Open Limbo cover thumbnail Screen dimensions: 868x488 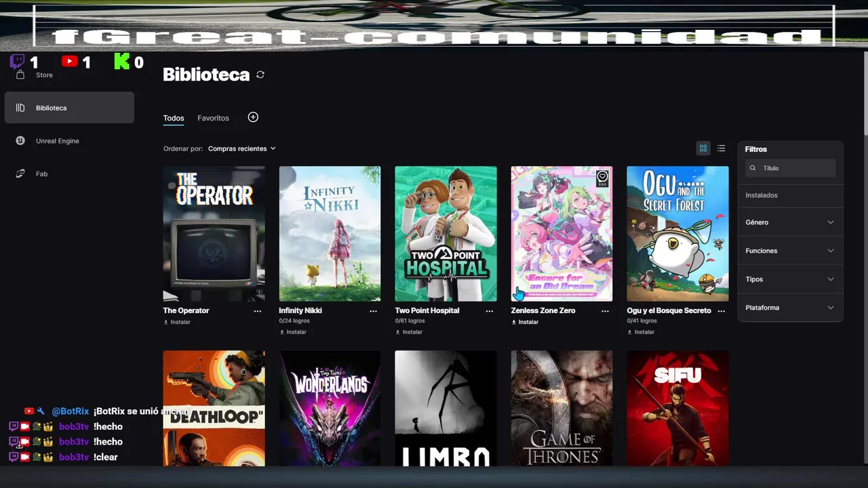point(446,408)
